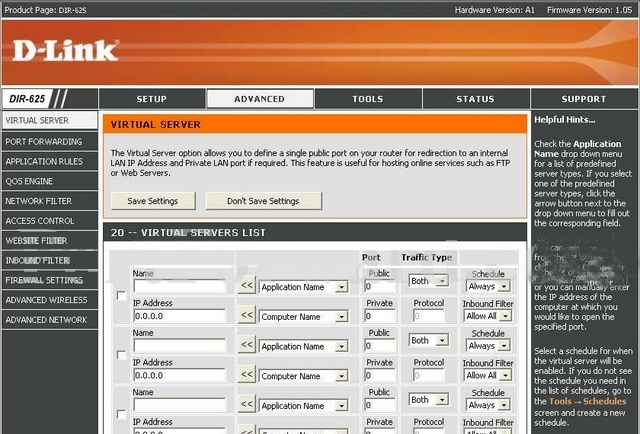Image resolution: width=640 pixels, height=434 pixels.
Task: Click the << button beside first Computer Name
Action: point(247,315)
